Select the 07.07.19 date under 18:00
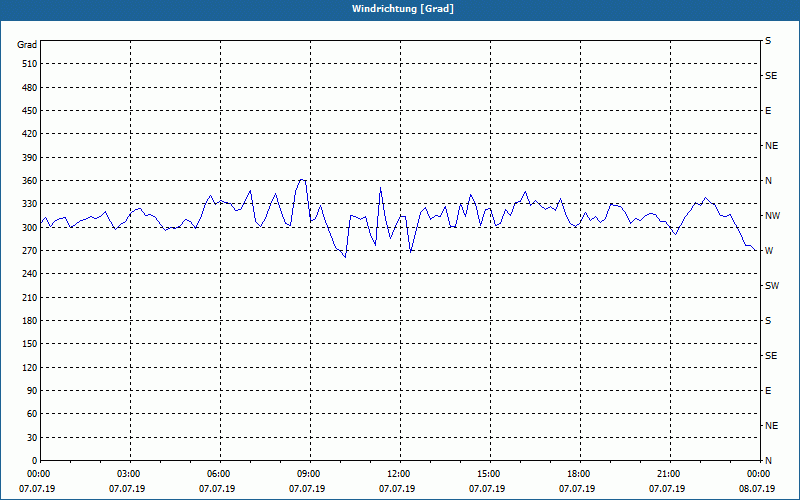800x500 pixels. pos(577,489)
